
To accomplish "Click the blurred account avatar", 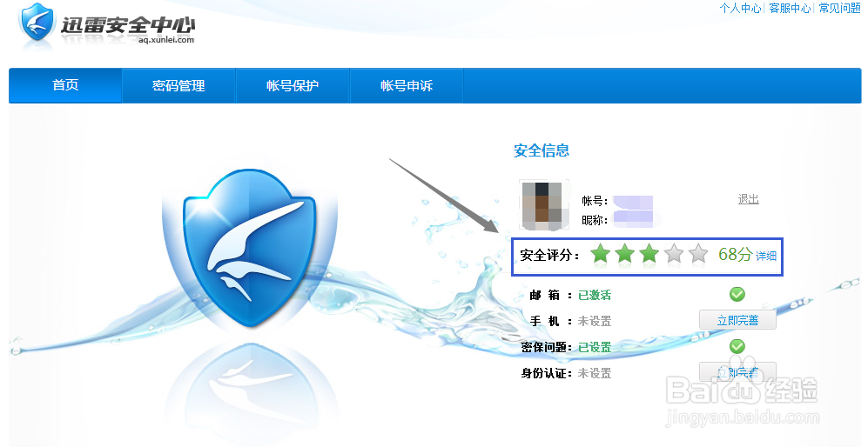I will coord(543,204).
